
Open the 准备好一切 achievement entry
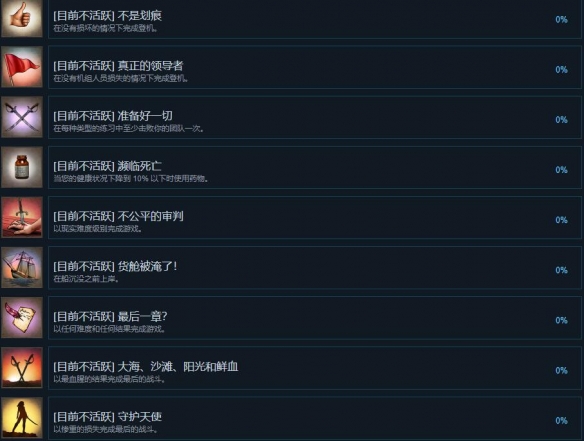(315, 117)
